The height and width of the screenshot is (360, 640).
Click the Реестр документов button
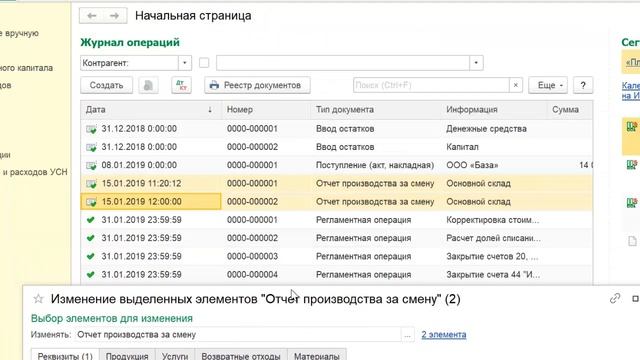[257, 85]
